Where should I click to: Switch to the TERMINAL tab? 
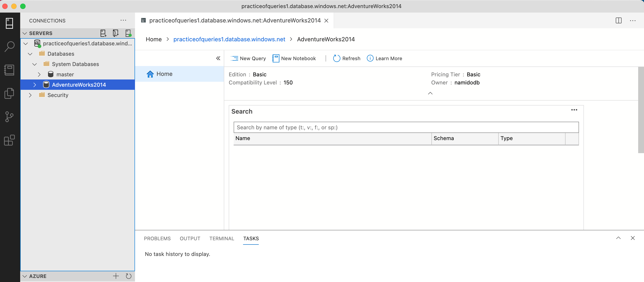tap(222, 238)
